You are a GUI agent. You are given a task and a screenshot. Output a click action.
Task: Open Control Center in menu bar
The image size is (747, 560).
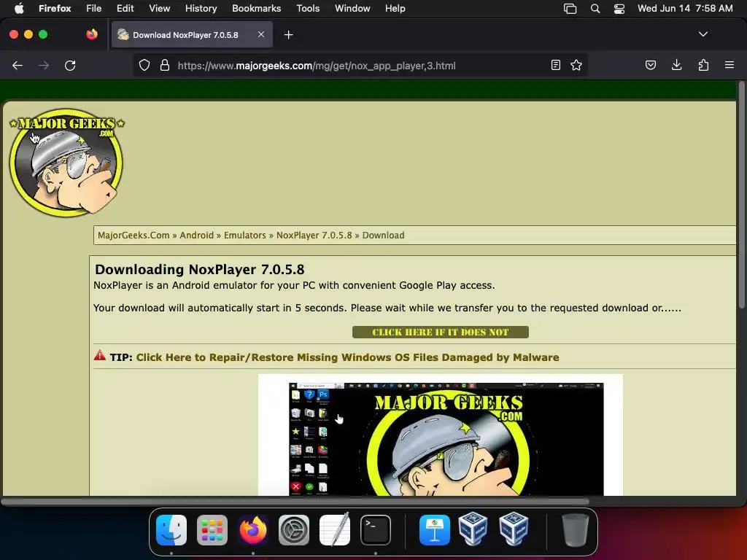tap(619, 9)
